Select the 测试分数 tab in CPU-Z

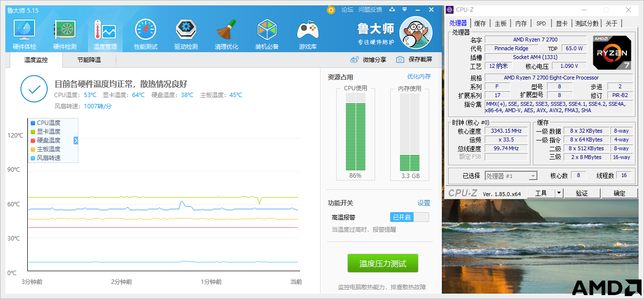coord(587,23)
